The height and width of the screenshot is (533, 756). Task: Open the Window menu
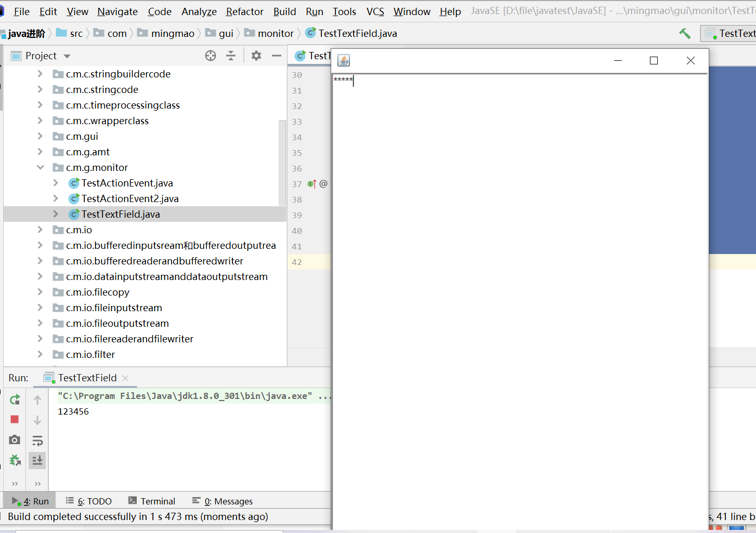tap(412, 11)
